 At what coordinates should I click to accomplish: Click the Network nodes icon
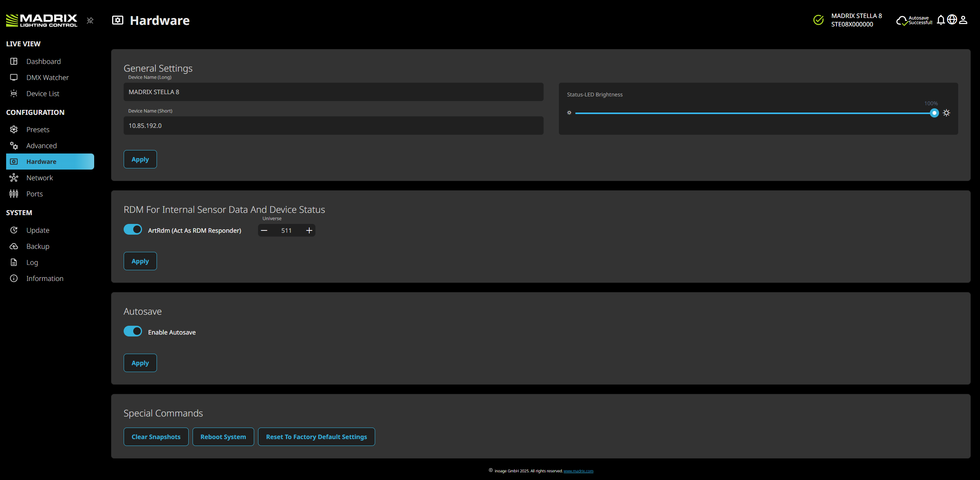click(14, 178)
